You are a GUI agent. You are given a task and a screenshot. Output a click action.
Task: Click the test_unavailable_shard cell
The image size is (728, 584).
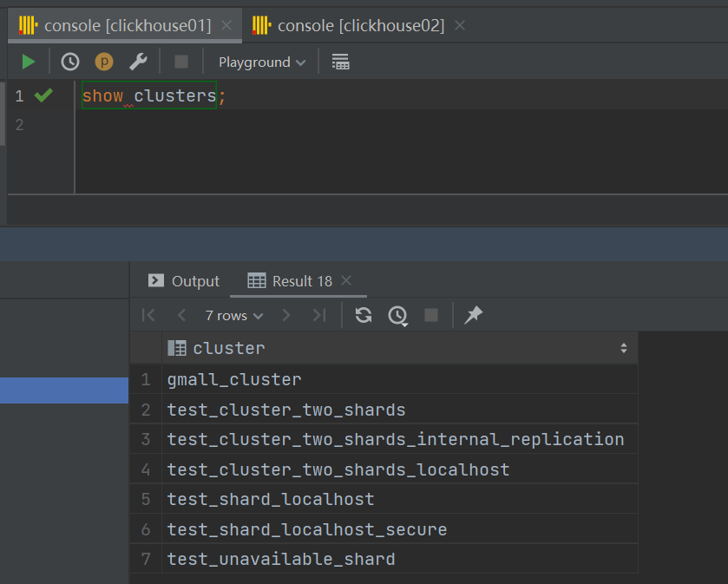click(281, 559)
